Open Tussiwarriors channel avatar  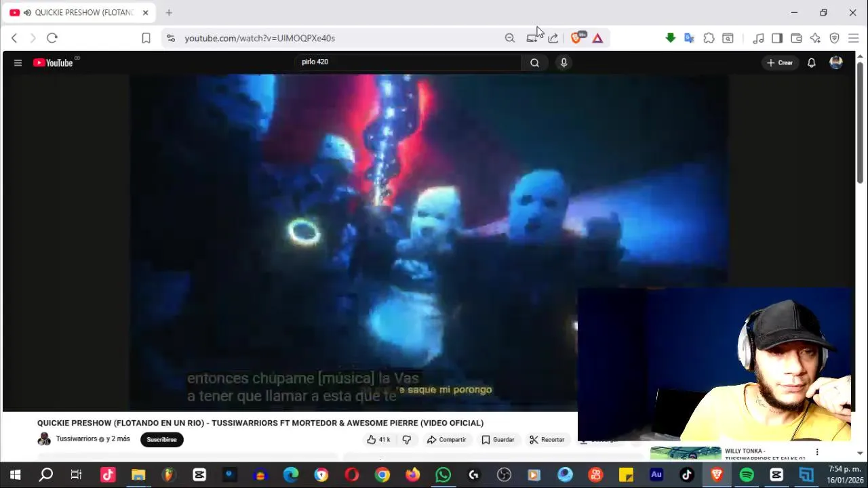pyautogui.click(x=44, y=439)
